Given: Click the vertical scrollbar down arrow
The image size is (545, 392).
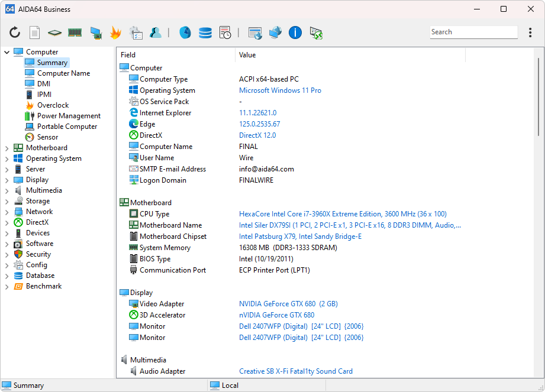Looking at the screenshot, I should tap(538, 374).
